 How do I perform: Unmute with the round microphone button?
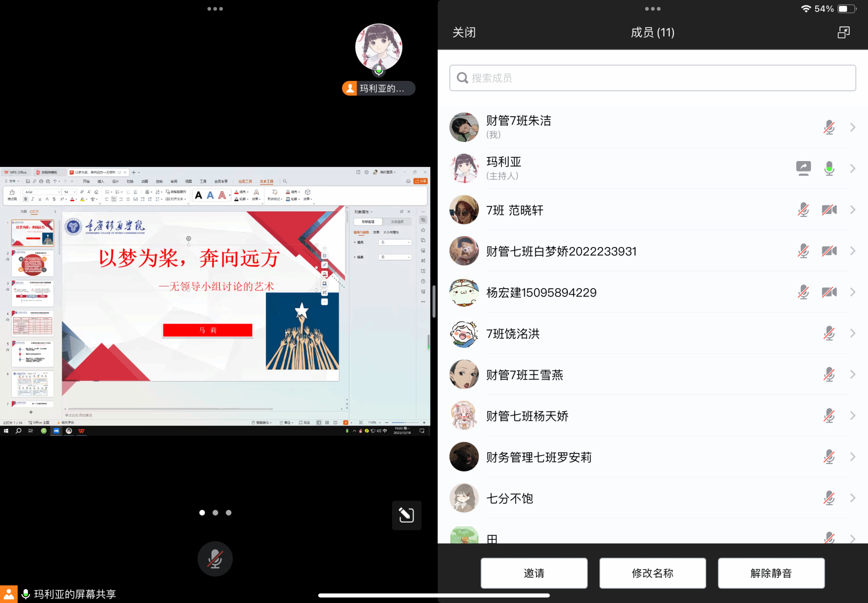215,559
